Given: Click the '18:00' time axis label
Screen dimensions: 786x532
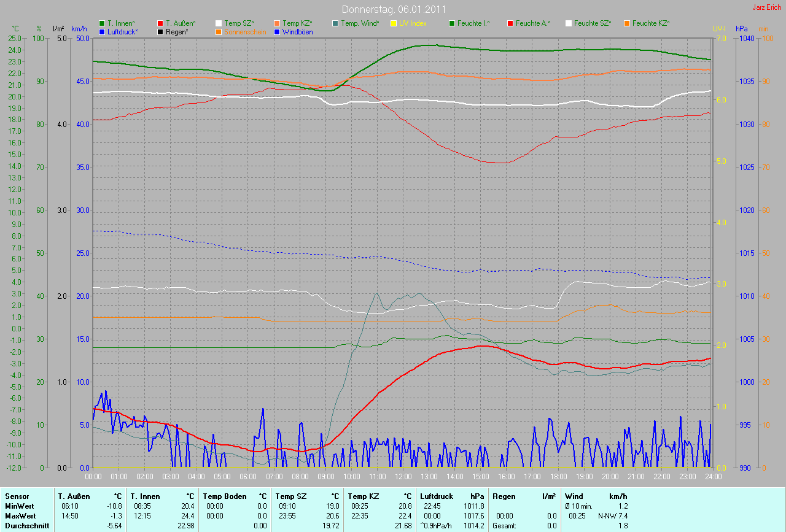Looking at the screenshot, I should pyautogui.click(x=558, y=477).
